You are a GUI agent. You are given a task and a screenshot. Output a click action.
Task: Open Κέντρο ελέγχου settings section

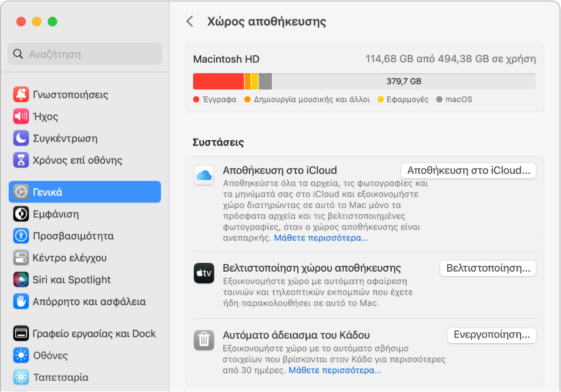point(69,258)
